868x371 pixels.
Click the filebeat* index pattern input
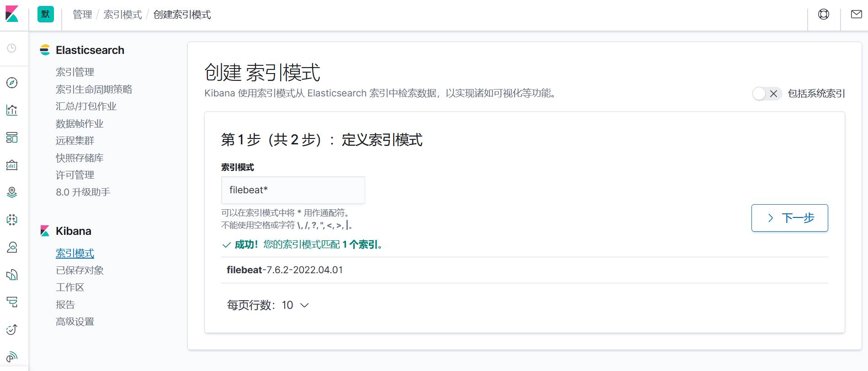pyautogui.click(x=293, y=190)
